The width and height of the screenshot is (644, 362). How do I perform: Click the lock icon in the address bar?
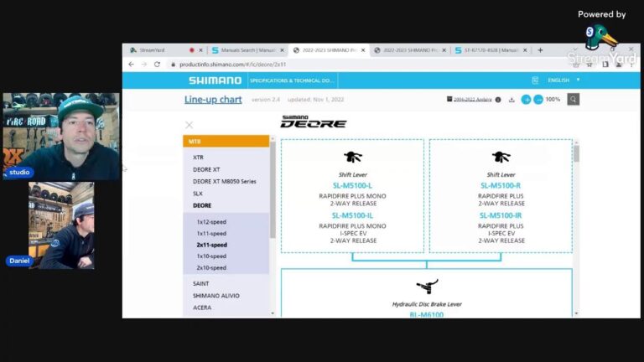point(173,65)
